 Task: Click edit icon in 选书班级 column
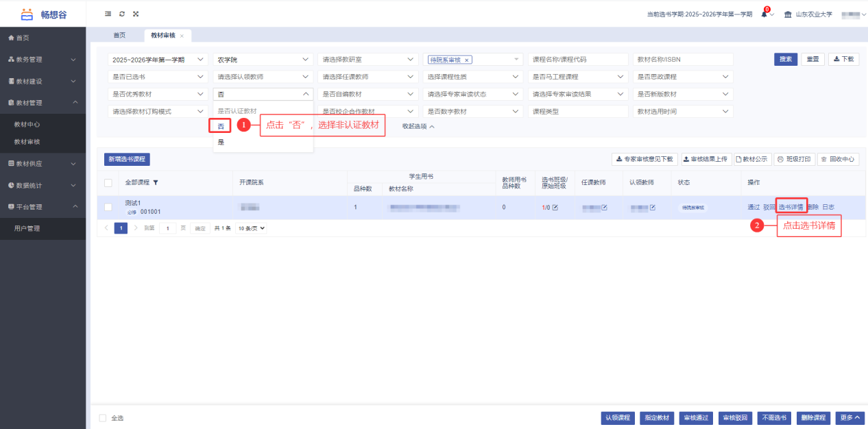coord(555,207)
